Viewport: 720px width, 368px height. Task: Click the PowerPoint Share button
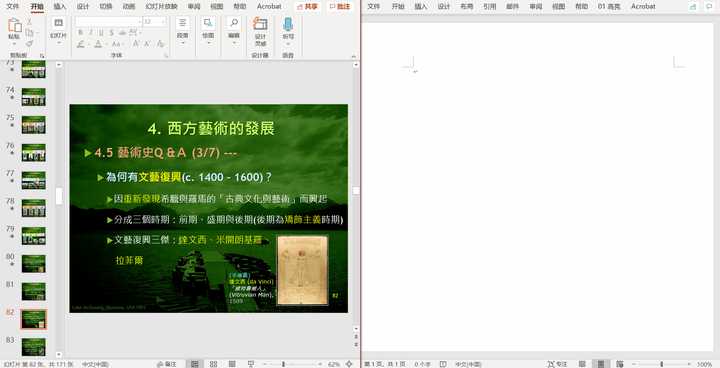point(307,6)
